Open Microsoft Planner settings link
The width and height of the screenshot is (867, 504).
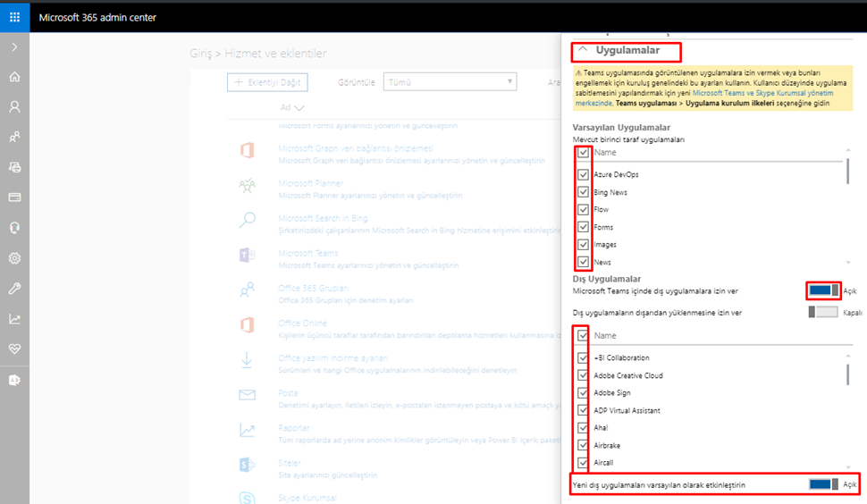[x=311, y=183]
